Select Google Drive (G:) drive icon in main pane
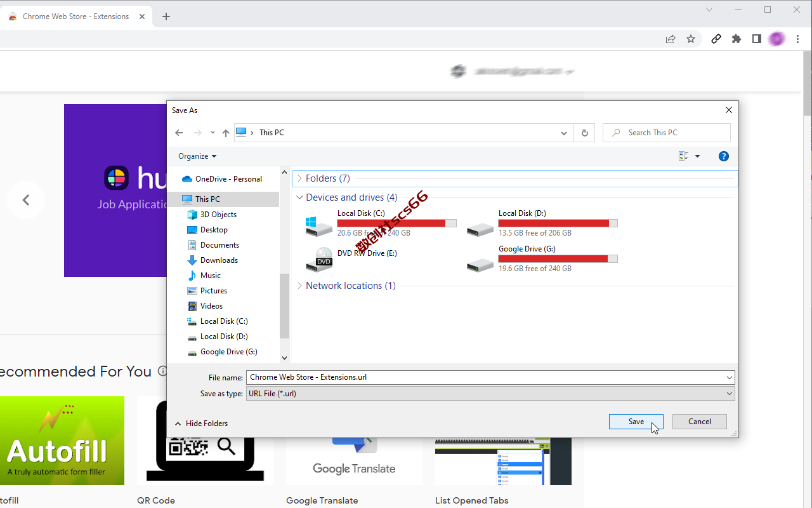 480,264
